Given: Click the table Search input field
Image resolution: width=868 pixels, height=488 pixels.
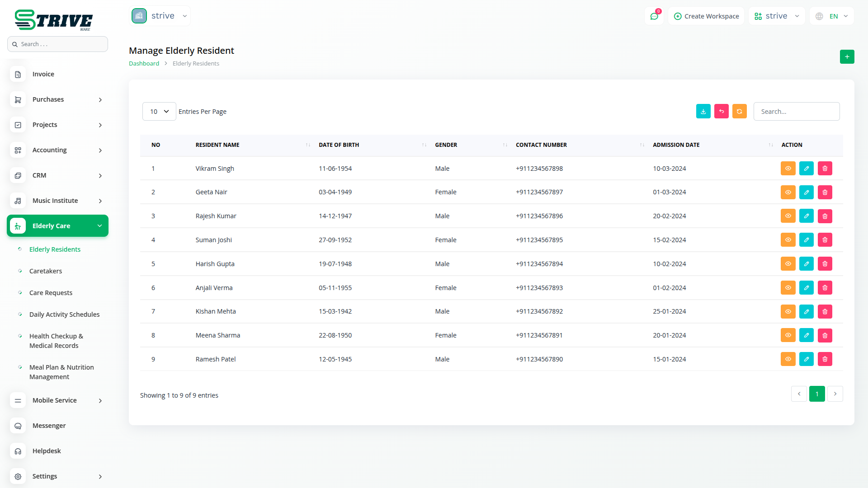Looking at the screenshot, I should click(796, 112).
